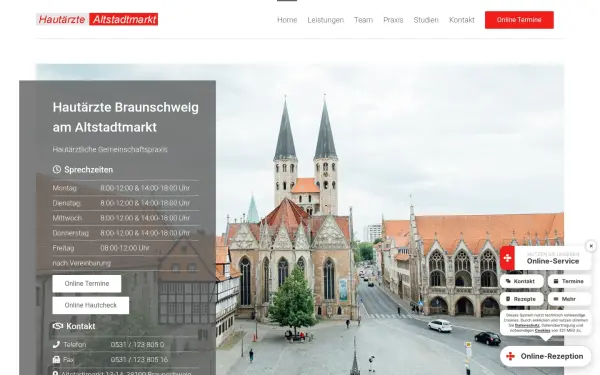The image size is (600, 375).
Task: Click the Sprechzeiten clock icon
Action: click(x=57, y=169)
